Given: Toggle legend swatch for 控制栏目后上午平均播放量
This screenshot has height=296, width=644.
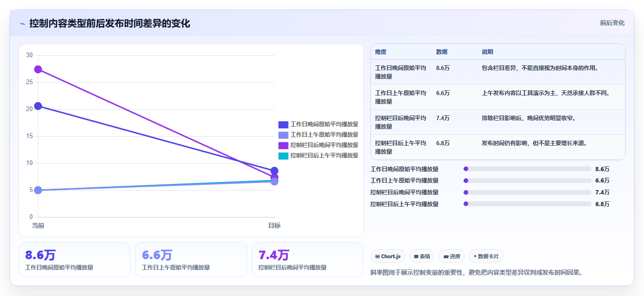Looking at the screenshot, I should [283, 156].
